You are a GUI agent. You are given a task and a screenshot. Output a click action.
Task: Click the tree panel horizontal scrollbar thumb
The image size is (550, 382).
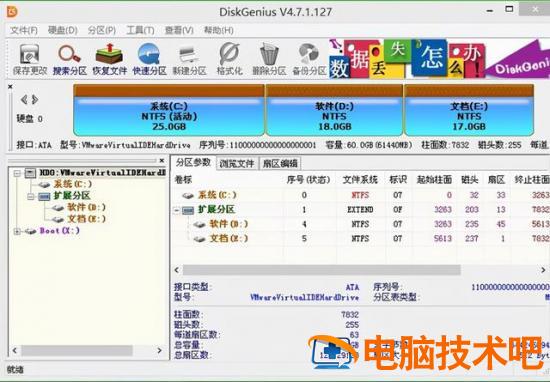77,350
